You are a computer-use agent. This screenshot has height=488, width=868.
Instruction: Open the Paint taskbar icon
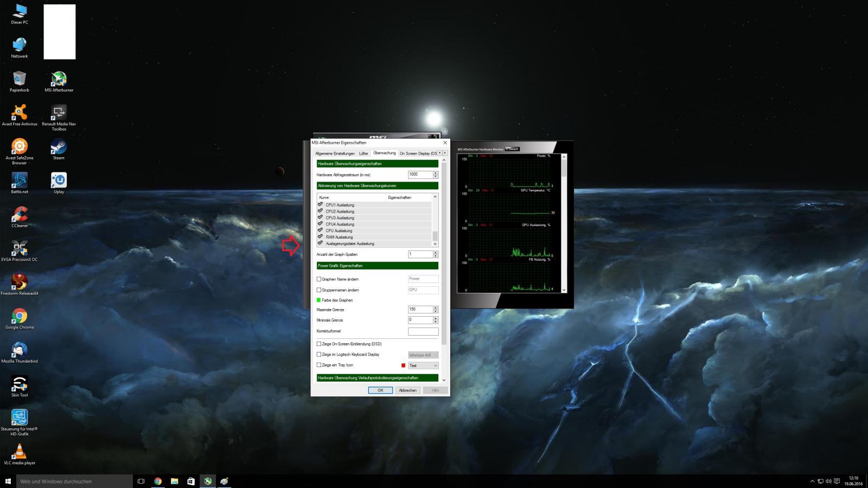coord(224,481)
